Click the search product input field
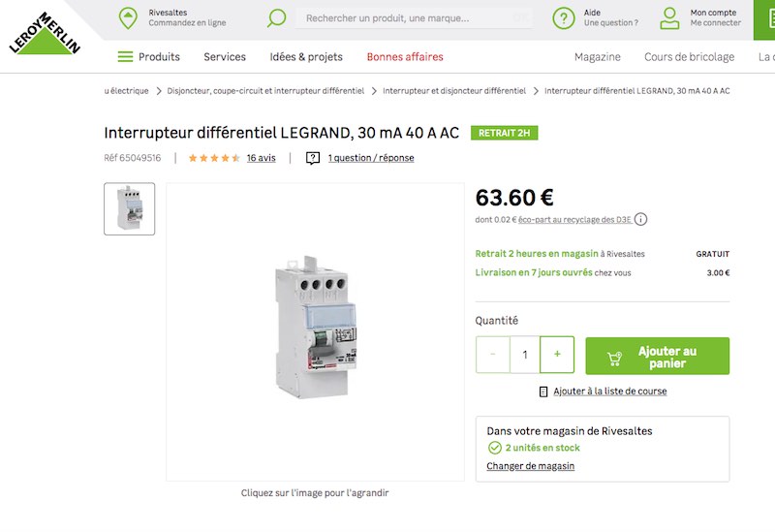Image resolution: width=775 pixels, height=532 pixels. [415, 18]
